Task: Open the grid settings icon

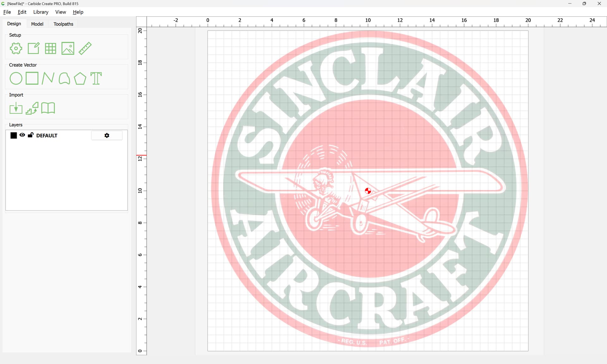Action: (x=51, y=48)
